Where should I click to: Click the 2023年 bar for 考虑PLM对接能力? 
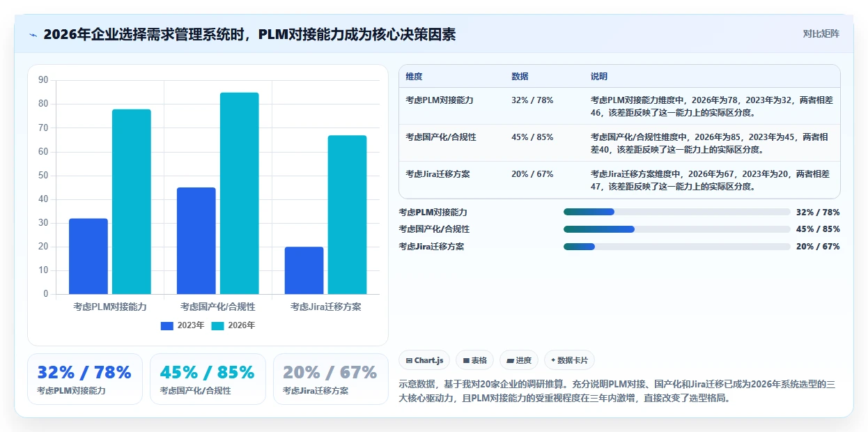click(88, 256)
